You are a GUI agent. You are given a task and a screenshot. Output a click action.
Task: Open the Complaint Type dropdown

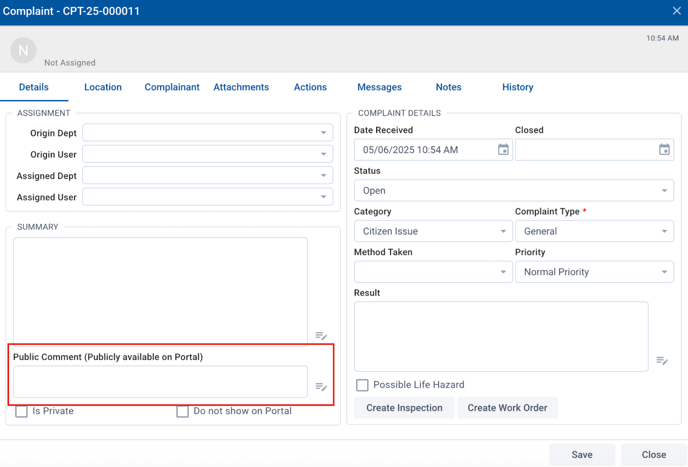(594, 231)
